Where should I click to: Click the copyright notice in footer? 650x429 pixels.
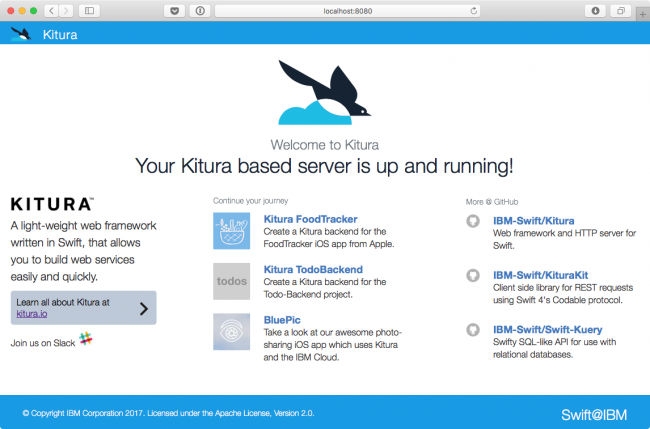(168, 413)
